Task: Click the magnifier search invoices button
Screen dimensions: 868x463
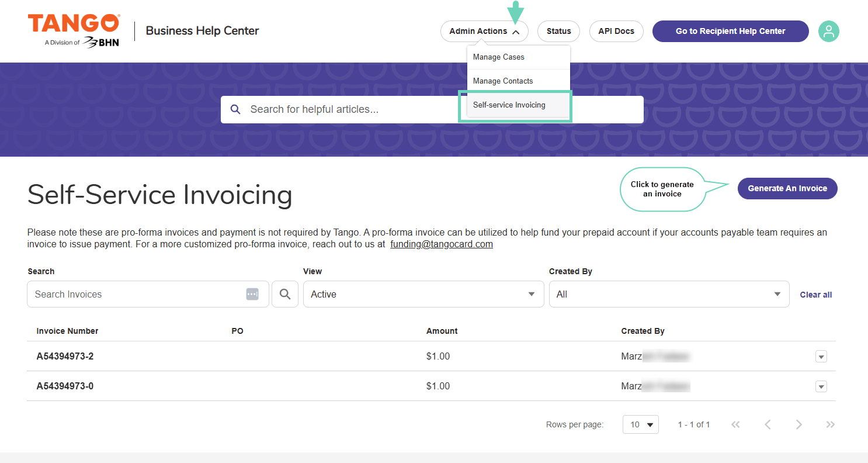Action: point(285,294)
